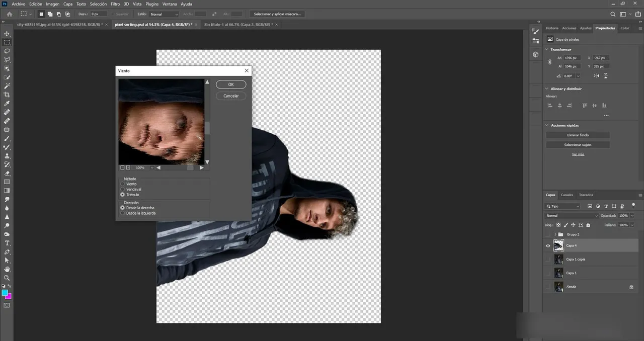Link width and height proportions
Screen dimensions: 644x341
[550, 62]
